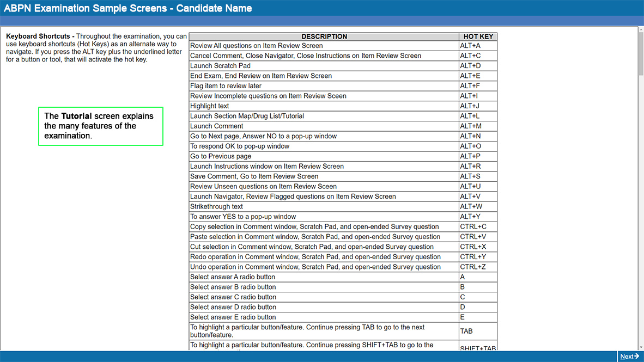The image size is (644, 362).
Task: Click the DESCRIPTION column header
Action: point(324,36)
